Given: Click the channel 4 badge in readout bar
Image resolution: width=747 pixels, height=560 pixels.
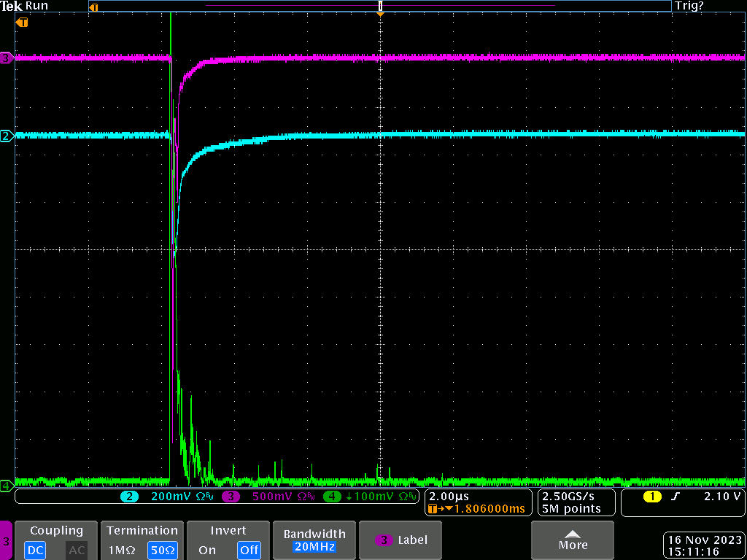Looking at the screenshot, I should coord(332,497).
